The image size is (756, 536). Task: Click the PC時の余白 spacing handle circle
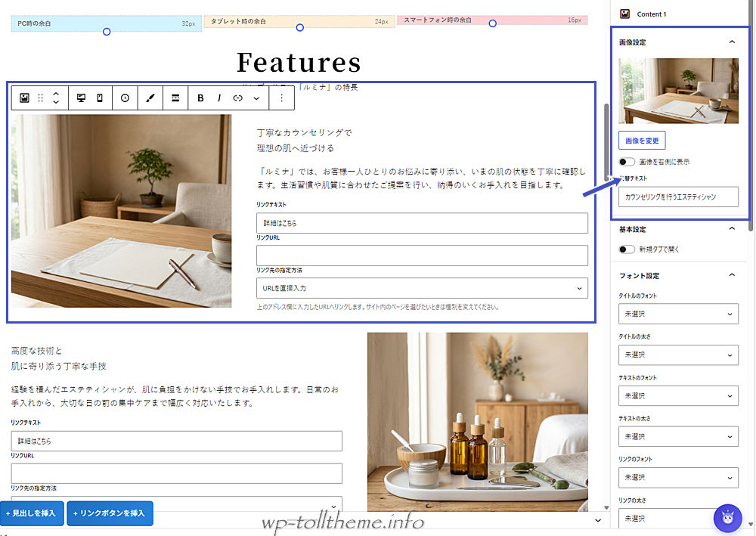(107, 32)
